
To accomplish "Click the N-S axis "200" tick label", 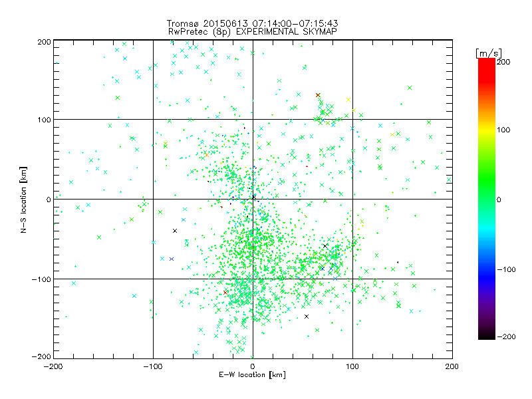I will click(x=44, y=42).
